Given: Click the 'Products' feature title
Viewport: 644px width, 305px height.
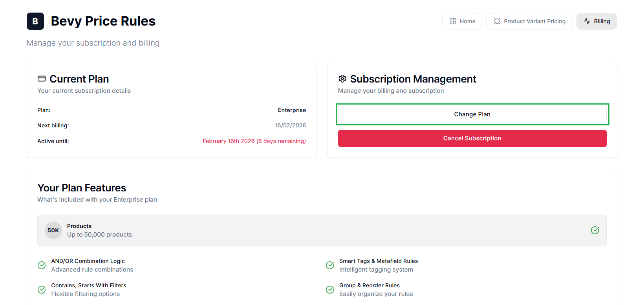Looking at the screenshot, I should (x=79, y=226).
